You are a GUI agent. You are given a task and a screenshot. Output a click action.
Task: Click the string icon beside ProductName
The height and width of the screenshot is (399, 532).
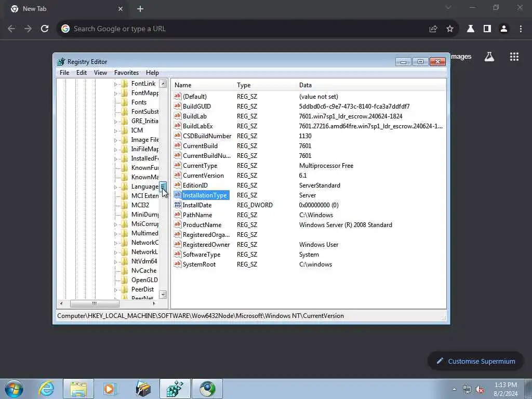(178, 224)
